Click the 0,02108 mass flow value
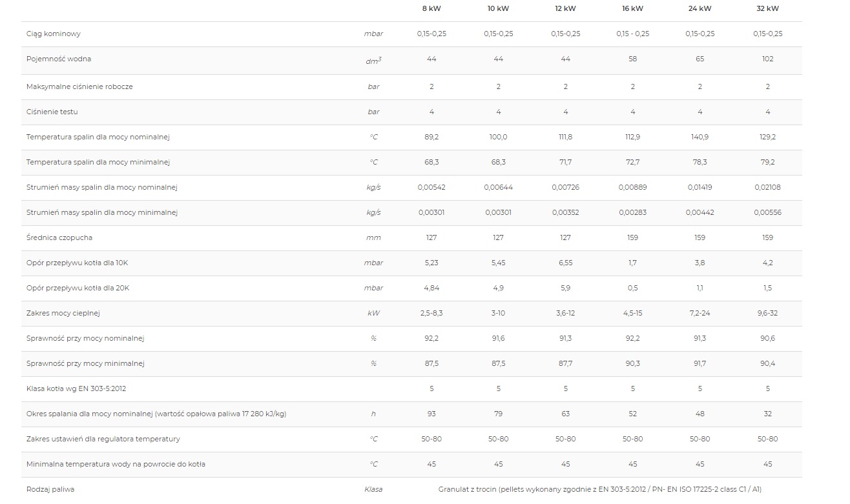Viewport: 850px width, 504px height. coord(767,187)
